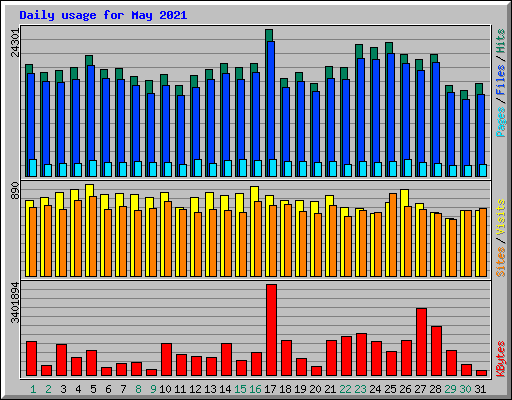Image resolution: width=512 pixels, height=400 pixels.
Task: Click the day label 30
Action: point(465,389)
